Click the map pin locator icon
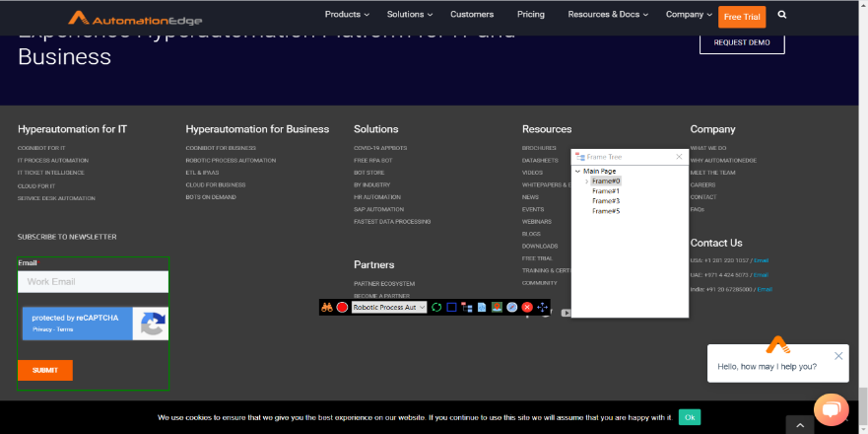 click(497, 307)
